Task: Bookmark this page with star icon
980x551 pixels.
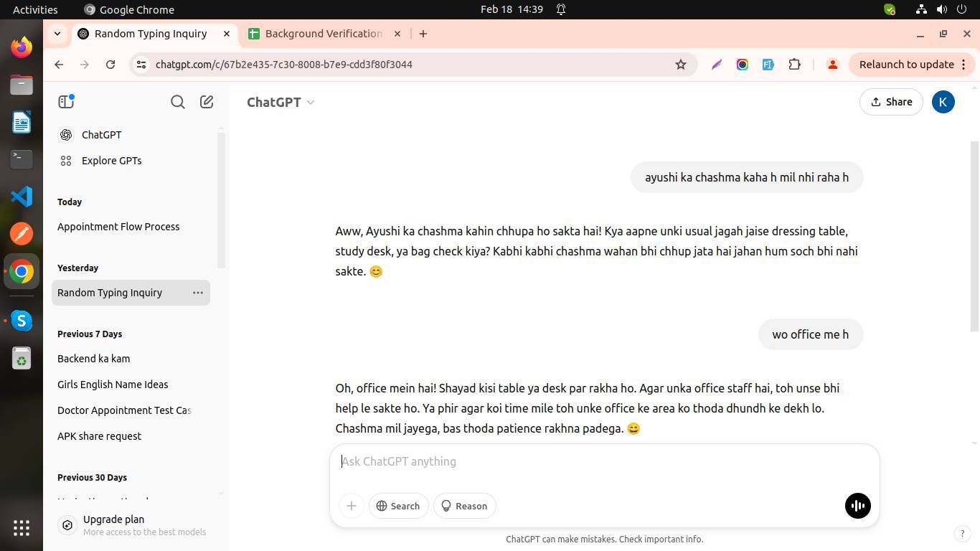Action: click(x=681, y=65)
